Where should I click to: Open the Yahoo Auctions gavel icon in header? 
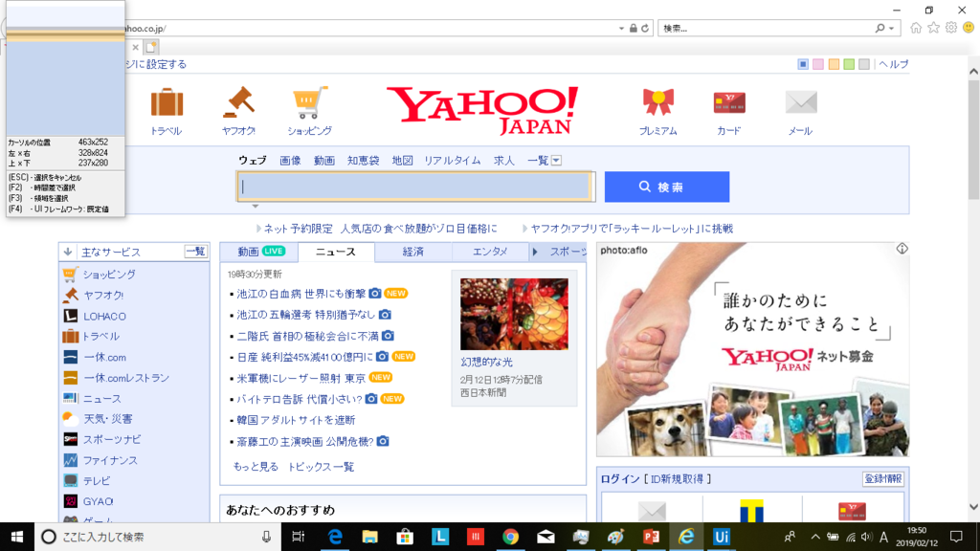coord(238,102)
